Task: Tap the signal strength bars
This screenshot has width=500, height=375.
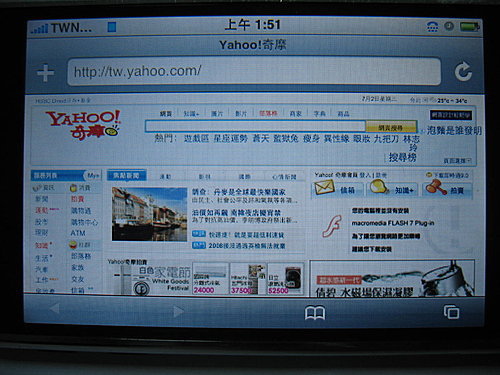Action: tap(40, 28)
